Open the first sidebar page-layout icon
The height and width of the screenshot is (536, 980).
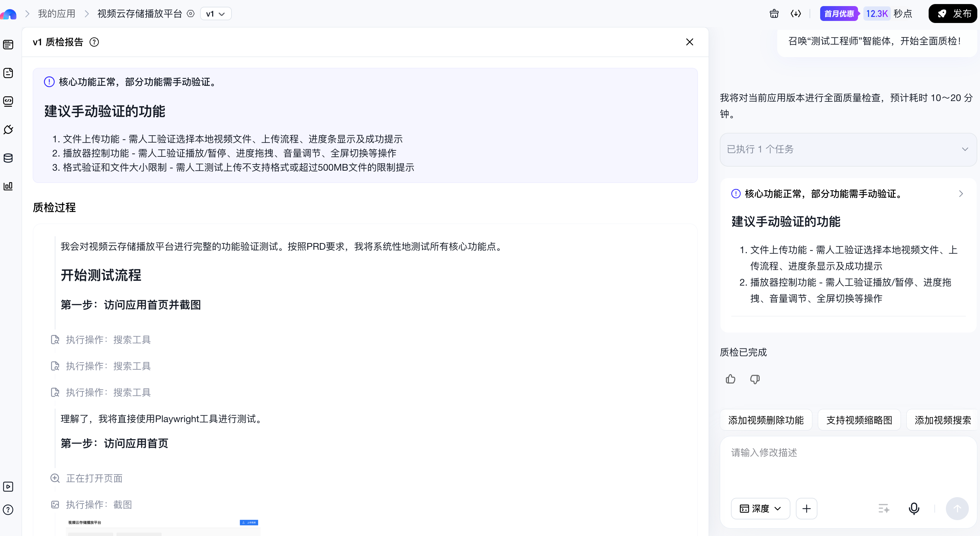tap(8, 45)
